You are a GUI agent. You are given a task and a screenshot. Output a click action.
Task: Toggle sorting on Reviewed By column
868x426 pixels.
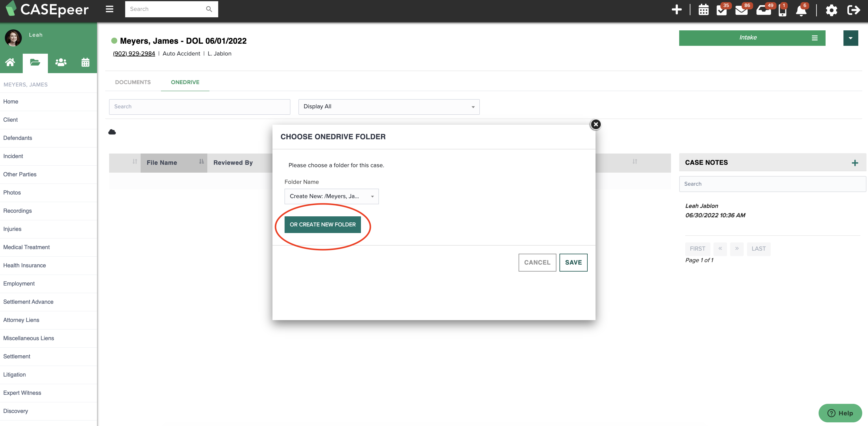(x=233, y=162)
